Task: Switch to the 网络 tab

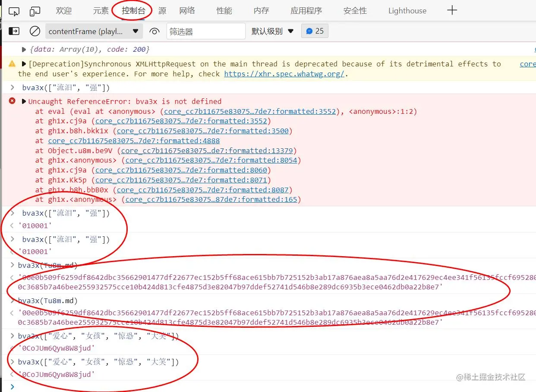Action: coord(187,10)
